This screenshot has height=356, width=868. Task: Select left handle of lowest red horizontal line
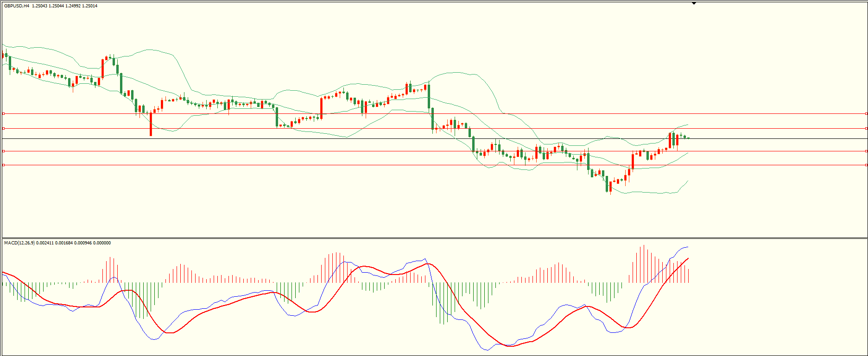click(4, 165)
